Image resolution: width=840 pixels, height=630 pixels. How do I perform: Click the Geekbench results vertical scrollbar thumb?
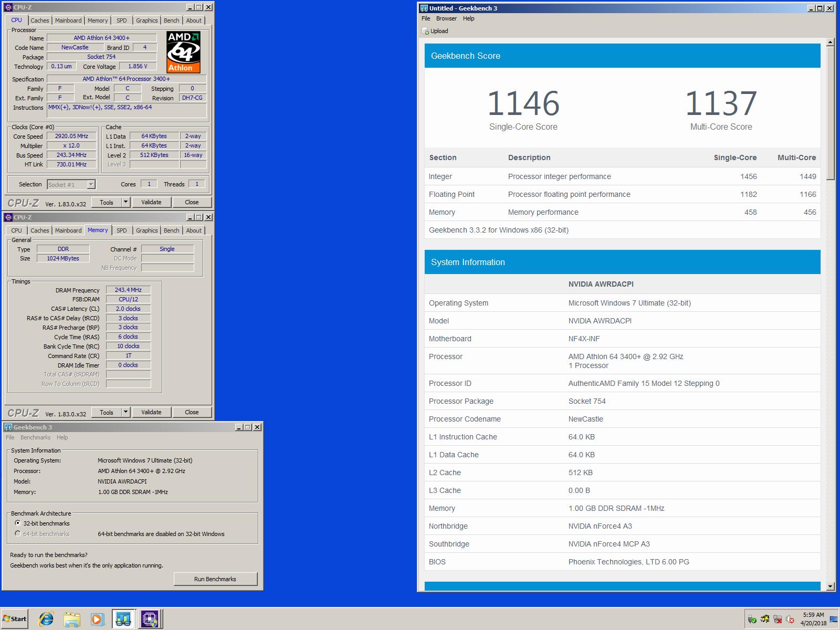[x=830, y=113]
